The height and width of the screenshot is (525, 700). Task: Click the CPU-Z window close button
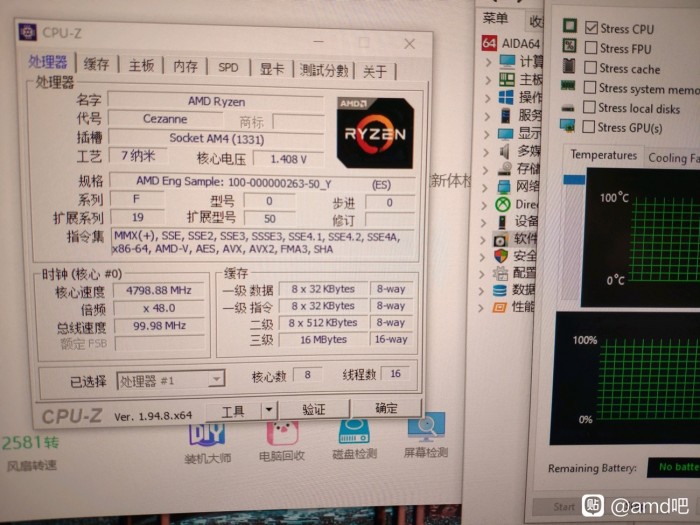click(x=409, y=44)
